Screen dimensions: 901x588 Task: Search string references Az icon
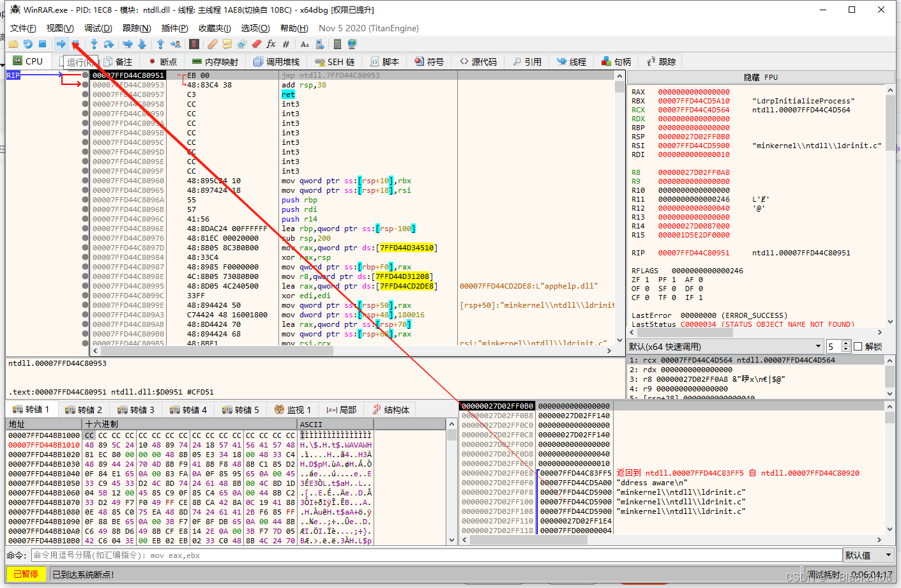(305, 44)
